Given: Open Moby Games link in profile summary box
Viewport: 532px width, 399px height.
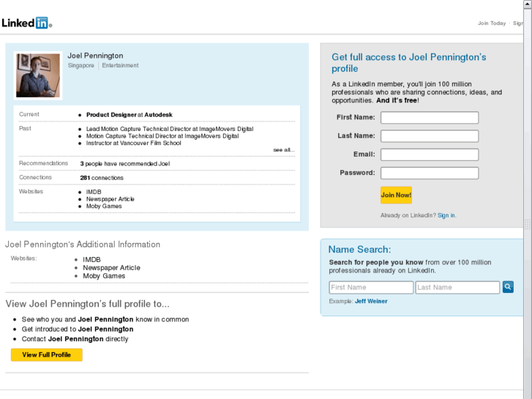Looking at the screenshot, I should [x=104, y=206].
